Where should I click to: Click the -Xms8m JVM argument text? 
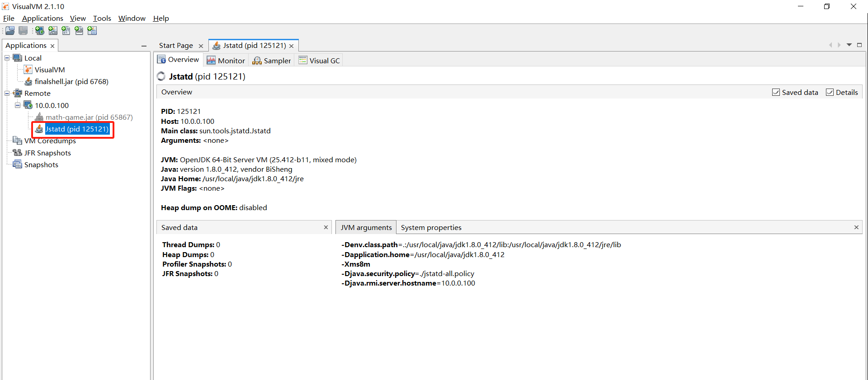tap(356, 264)
